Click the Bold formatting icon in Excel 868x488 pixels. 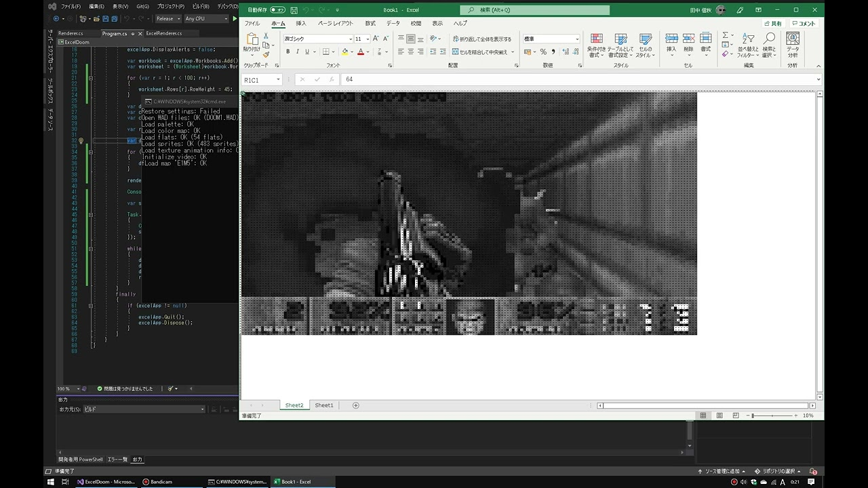[x=288, y=52]
